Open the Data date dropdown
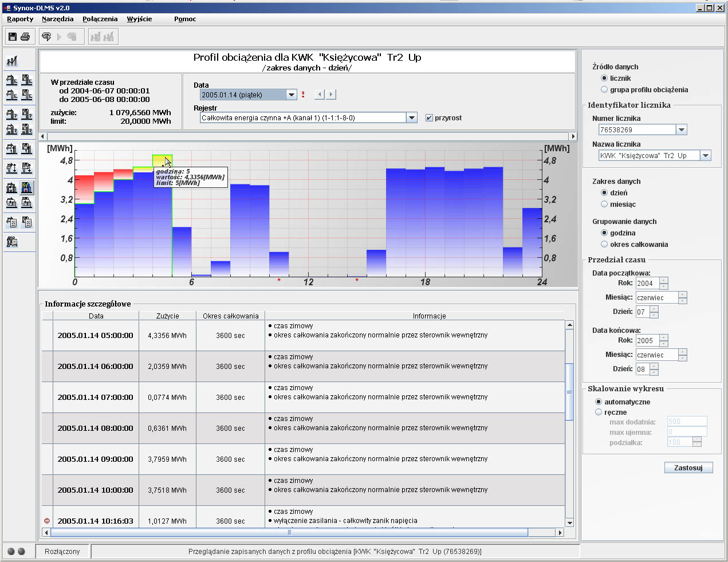Image resolution: width=728 pixels, height=562 pixels. coord(291,95)
